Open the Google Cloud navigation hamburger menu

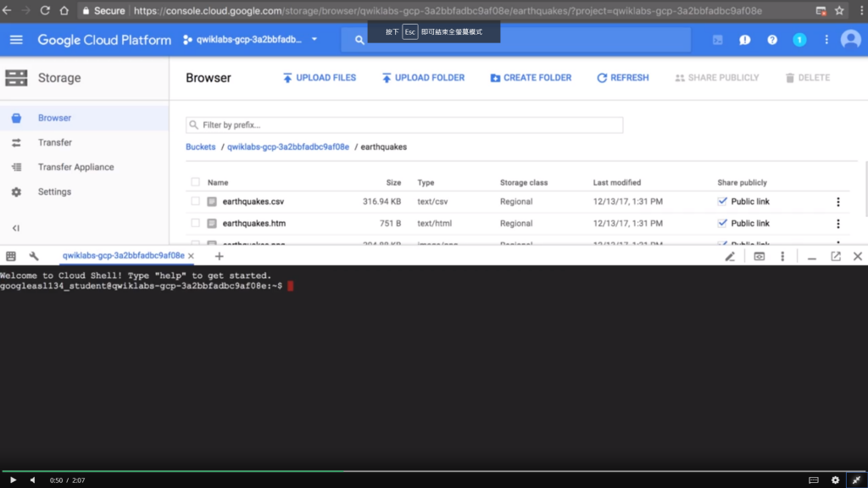click(16, 40)
